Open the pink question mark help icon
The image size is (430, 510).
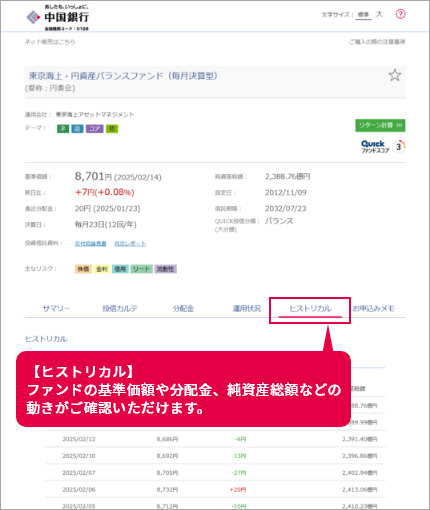tap(400, 14)
